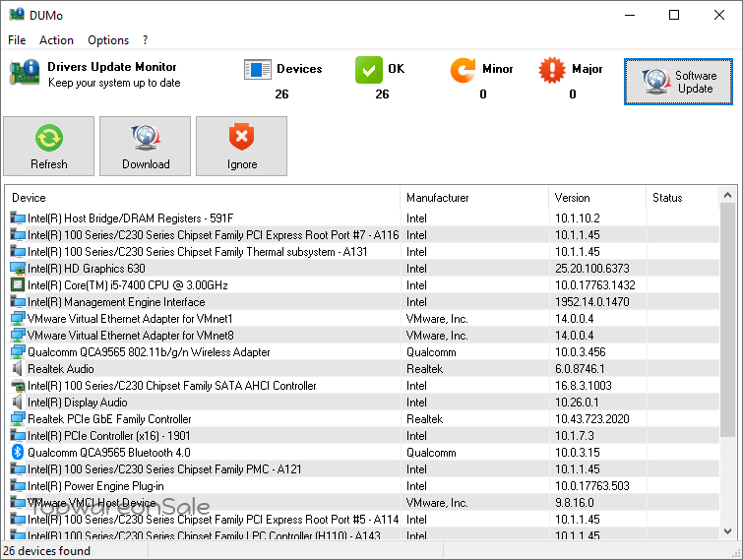Click the Ignore button
The height and width of the screenshot is (560, 743).
pyautogui.click(x=242, y=147)
